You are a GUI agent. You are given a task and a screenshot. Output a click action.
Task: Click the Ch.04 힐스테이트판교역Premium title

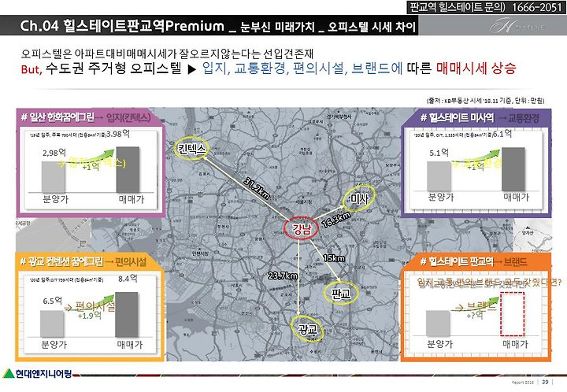pyautogui.click(x=122, y=26)
